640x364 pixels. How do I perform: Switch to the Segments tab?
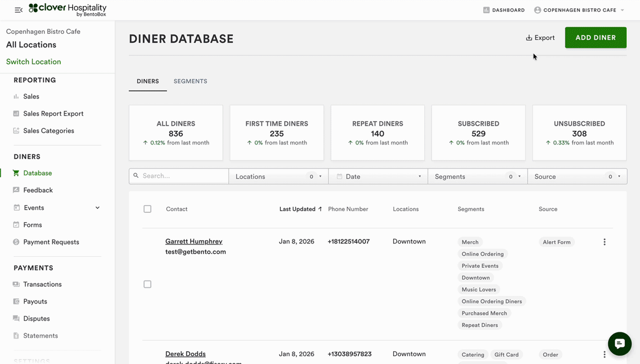tap(190, 81)
